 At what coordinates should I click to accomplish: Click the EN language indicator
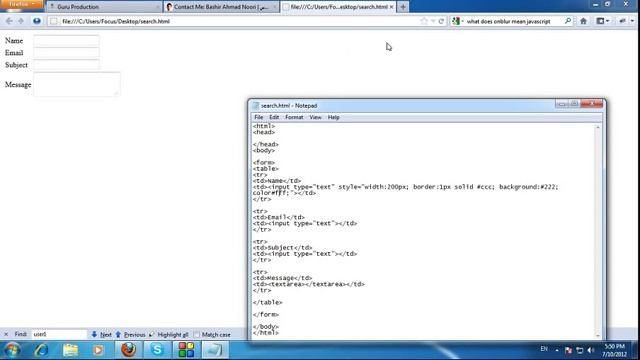pos(544,349)
